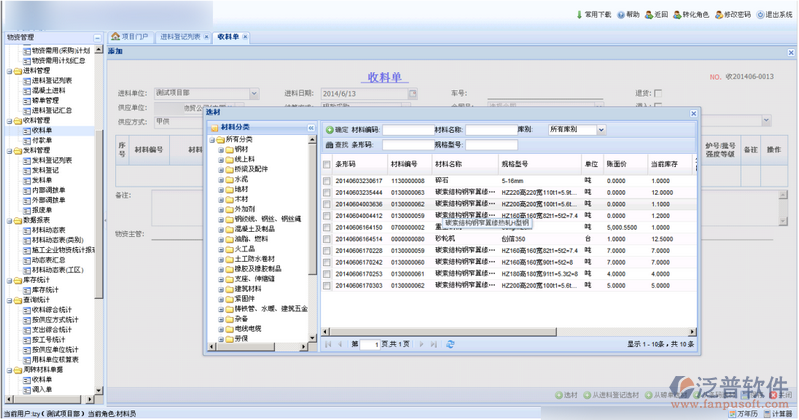Click the 材料名称 search input field

(489, 130)
